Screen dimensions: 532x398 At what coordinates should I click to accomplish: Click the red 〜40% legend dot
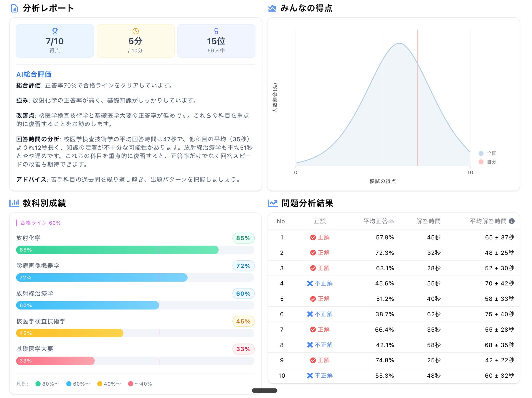pos(131,384)
